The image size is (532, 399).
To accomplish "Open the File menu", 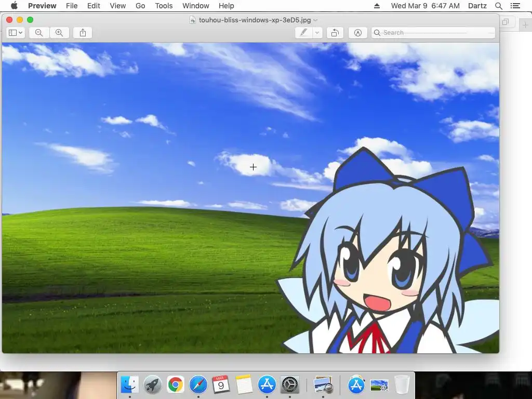I will [x=72, y=6].
